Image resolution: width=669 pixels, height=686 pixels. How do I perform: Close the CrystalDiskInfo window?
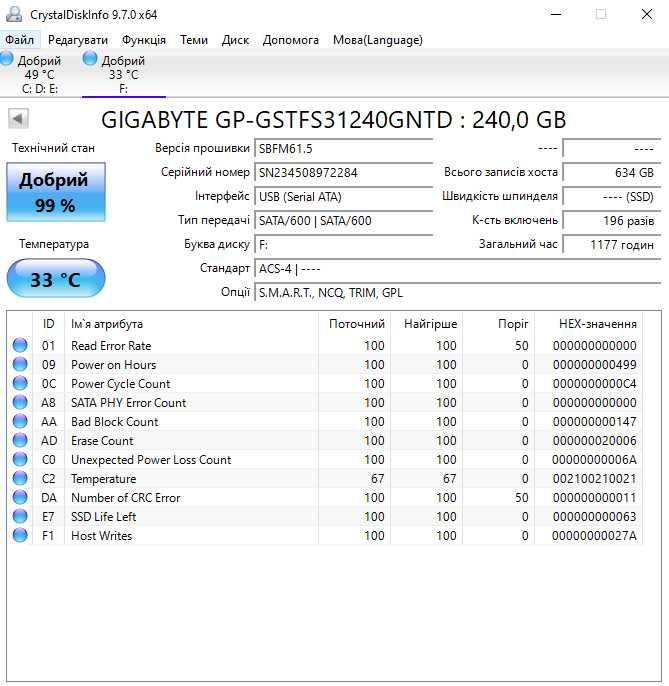tap(647, 14)
